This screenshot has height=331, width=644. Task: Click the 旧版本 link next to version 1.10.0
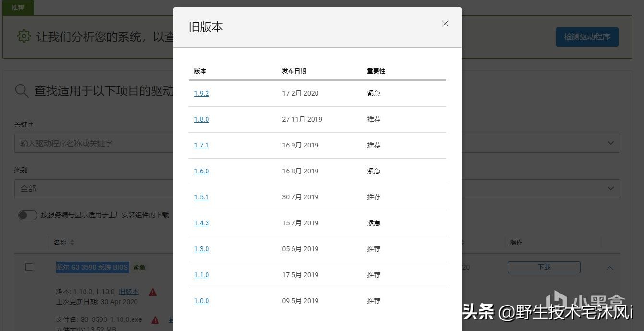point(128,292)
